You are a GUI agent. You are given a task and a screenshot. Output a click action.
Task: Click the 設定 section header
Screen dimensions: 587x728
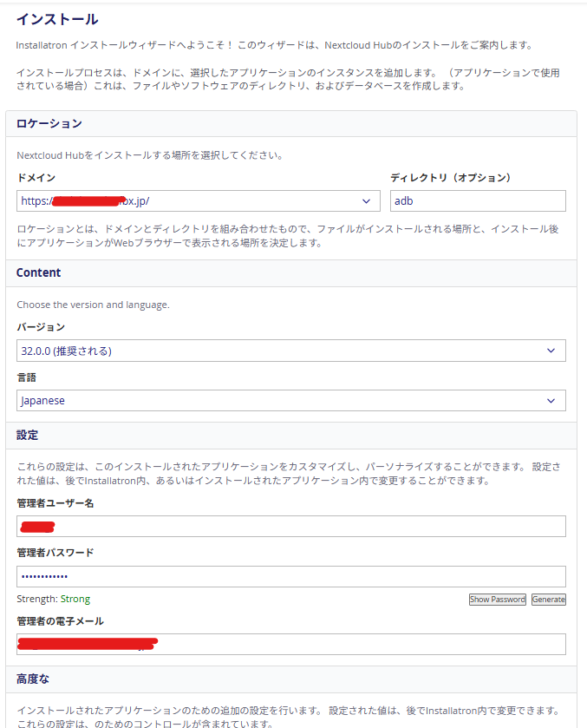click(x=291, y=436)
